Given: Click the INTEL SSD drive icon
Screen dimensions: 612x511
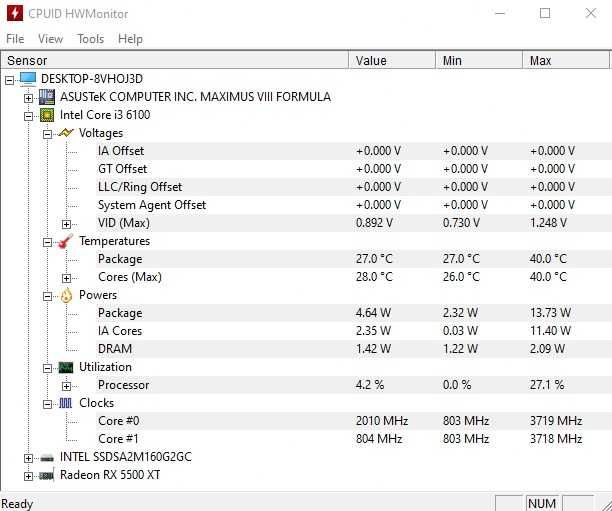Looking at the screenshot, I should pyautogui.click(x=47, y=458).
